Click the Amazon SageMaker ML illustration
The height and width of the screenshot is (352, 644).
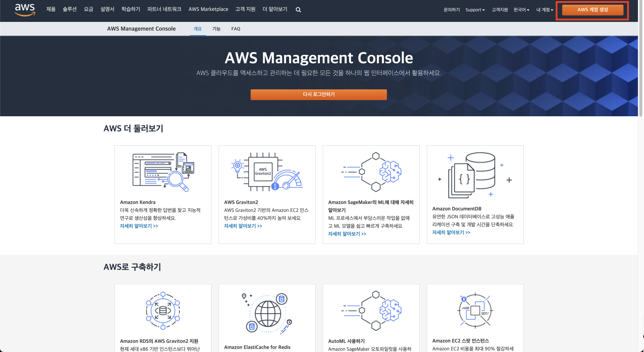(x=371, y=172)
